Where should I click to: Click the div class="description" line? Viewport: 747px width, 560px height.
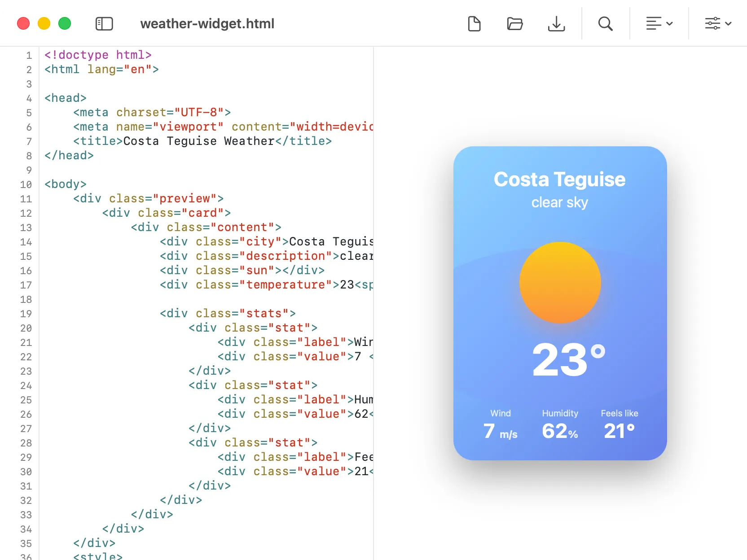pos(267,256)
